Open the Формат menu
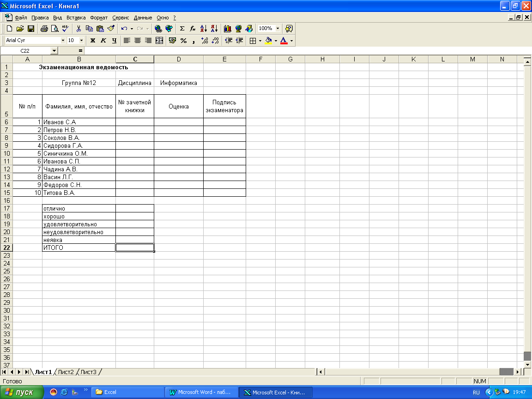This screenshot has width=532, height=399. 99,18
